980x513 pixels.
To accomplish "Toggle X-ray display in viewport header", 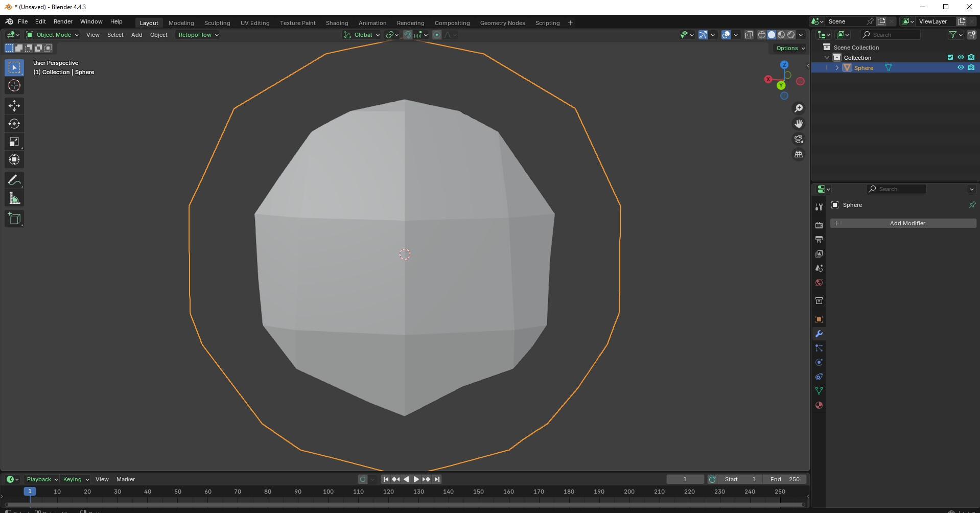I will [x=749, y=35].
